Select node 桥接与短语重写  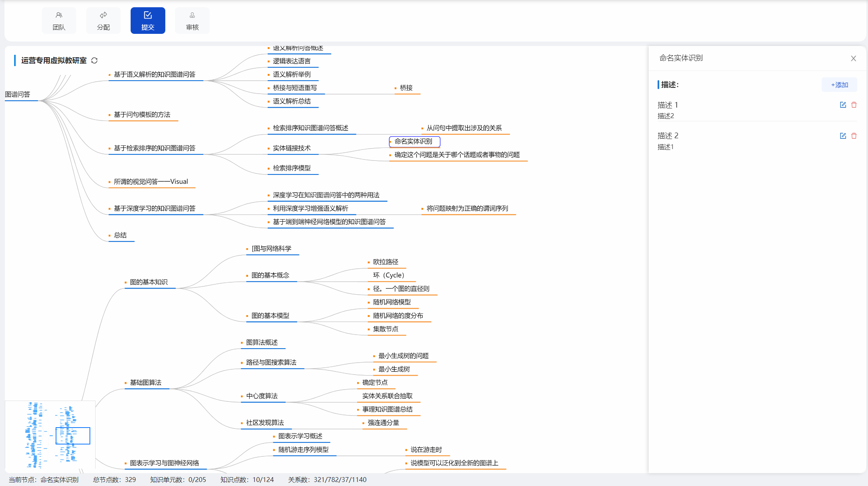(x=295, y=88)
